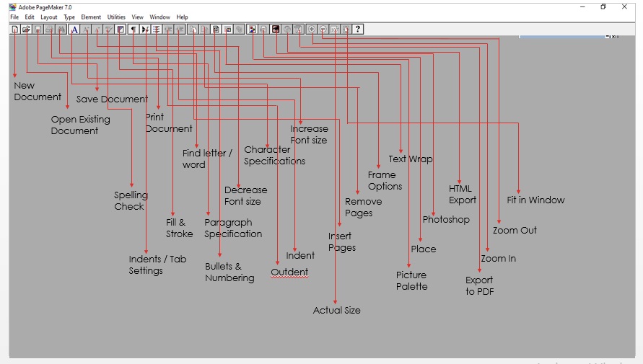The width and height of the screenshot is (643, 364).
Task: Minimize the Adobe PageMaker window
Action: [x=582, y=7]
